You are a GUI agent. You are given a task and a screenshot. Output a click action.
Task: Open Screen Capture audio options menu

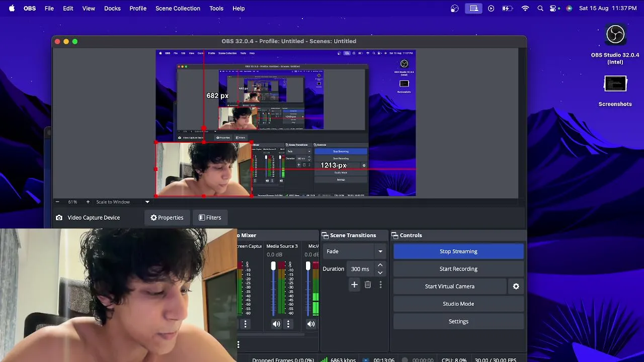[246, 324]
